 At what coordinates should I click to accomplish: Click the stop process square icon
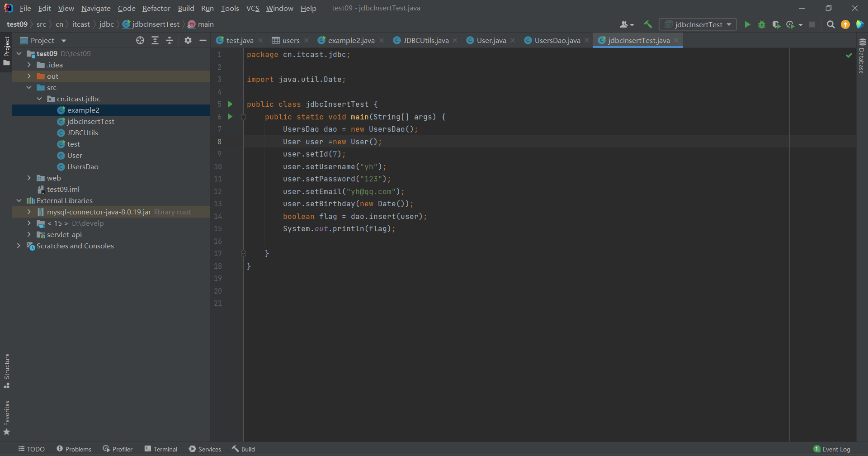tap(812, 24)
